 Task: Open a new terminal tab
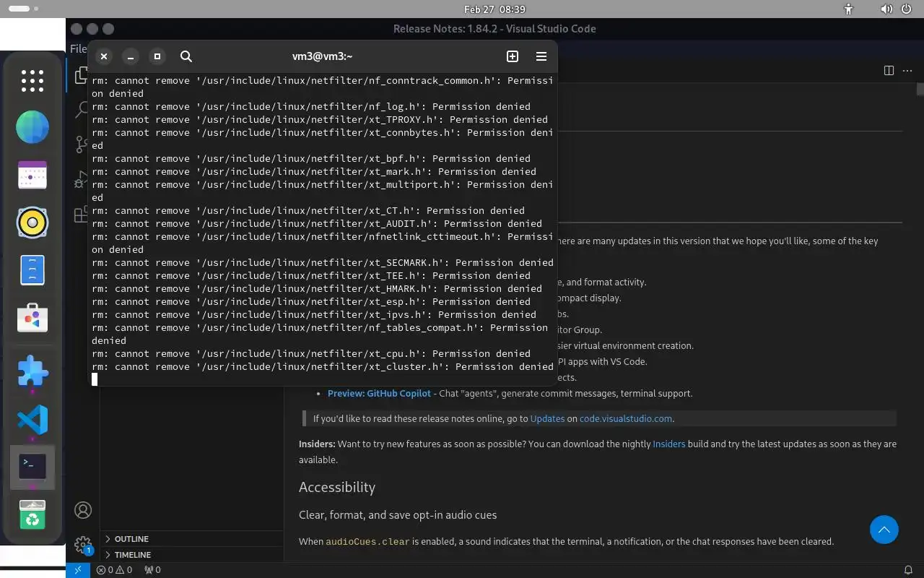[x=513, y=56]
